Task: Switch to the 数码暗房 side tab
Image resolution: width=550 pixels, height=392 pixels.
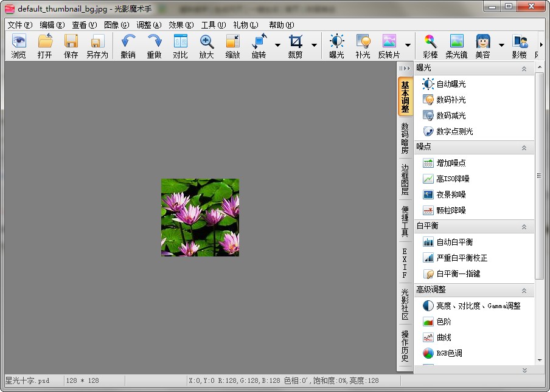Action: coord(405,138)
